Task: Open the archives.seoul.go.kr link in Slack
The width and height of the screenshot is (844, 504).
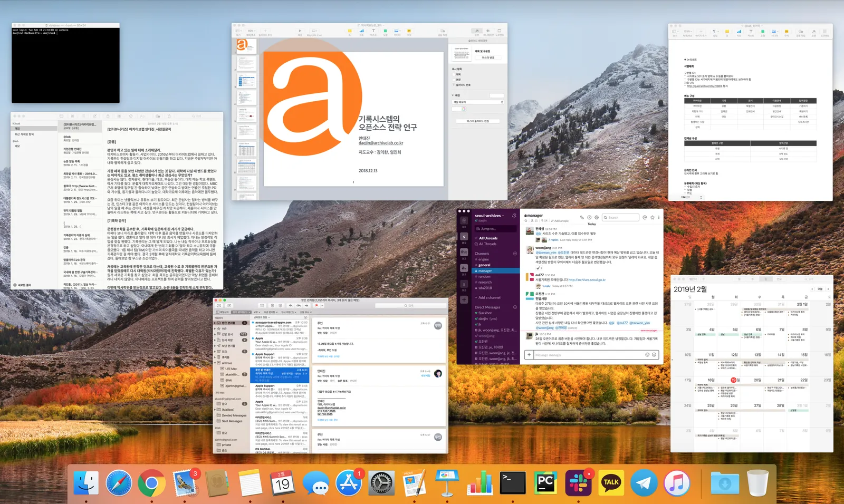Action: [x=587, y=280]
